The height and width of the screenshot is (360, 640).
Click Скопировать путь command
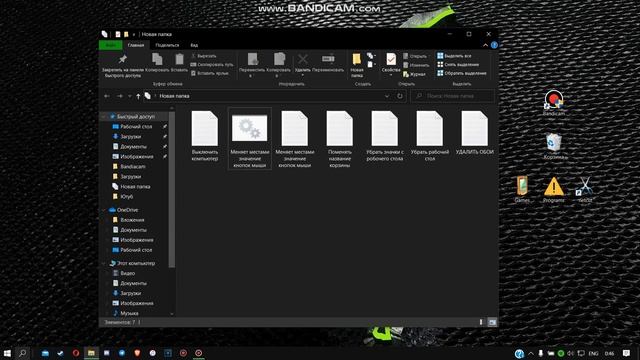pos(212,64)
